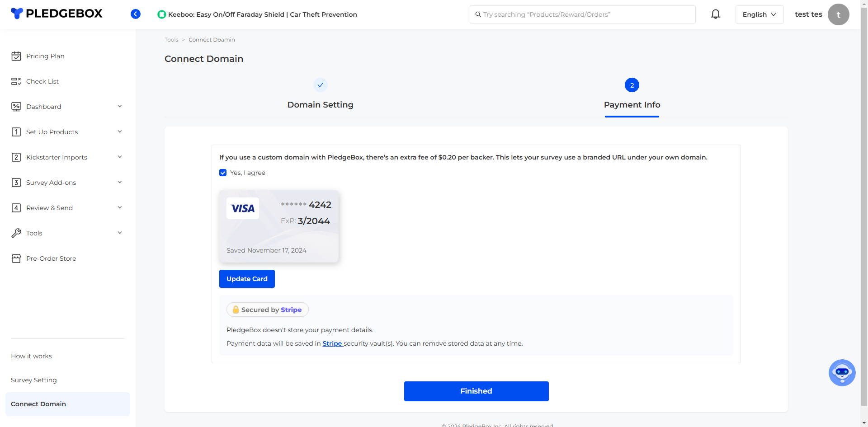This screenshot has height=427, width=868.
Task: Focus the Products/Reward/Orders search field
Action: (582, 14)
